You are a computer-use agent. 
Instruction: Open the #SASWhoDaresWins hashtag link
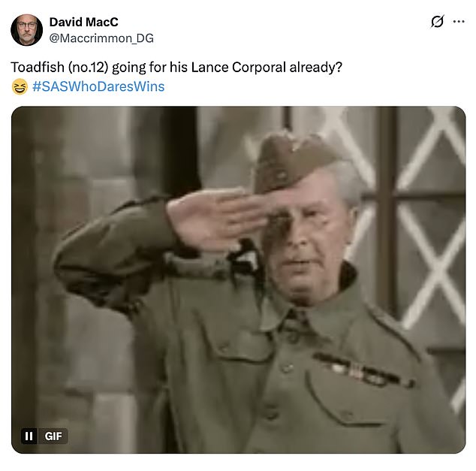98,86
